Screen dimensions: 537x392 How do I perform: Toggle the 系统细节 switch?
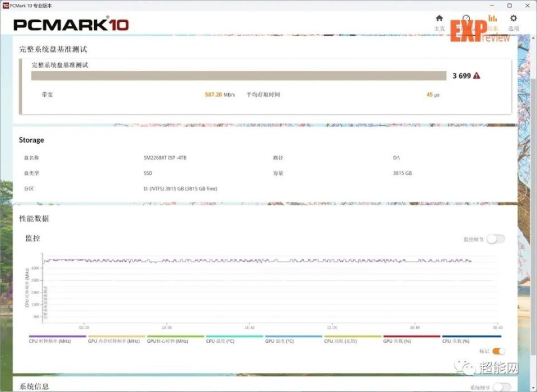(x=502, y=387)
